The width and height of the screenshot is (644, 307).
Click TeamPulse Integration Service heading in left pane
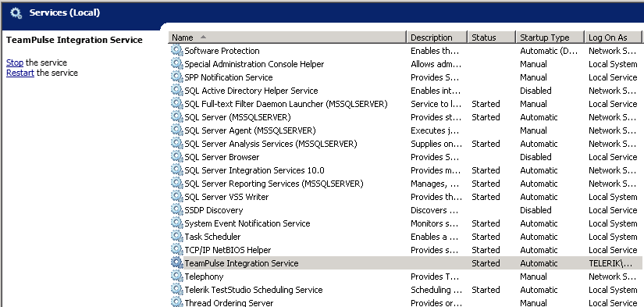[74, 40]
